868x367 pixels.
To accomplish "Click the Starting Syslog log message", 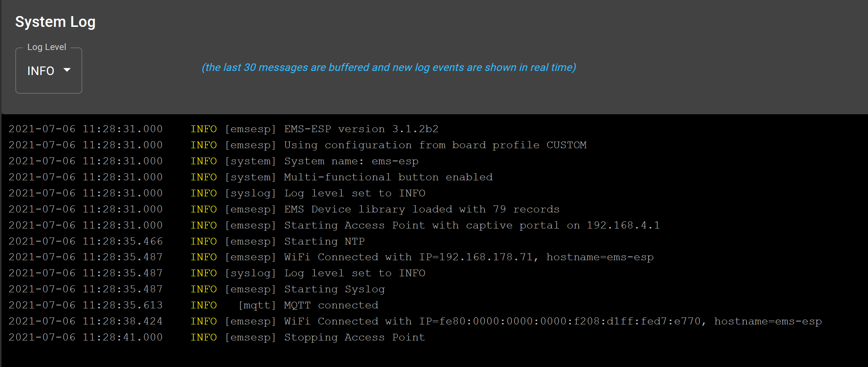I will 334,289.
